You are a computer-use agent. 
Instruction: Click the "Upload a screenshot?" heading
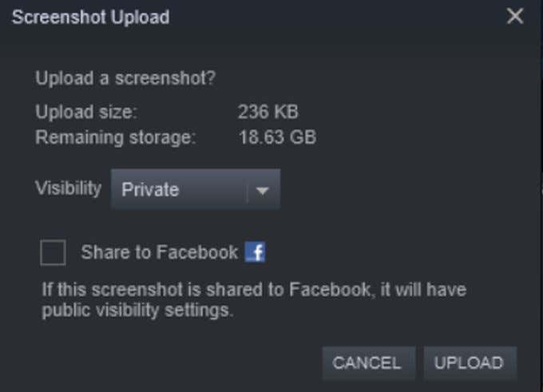125,79
